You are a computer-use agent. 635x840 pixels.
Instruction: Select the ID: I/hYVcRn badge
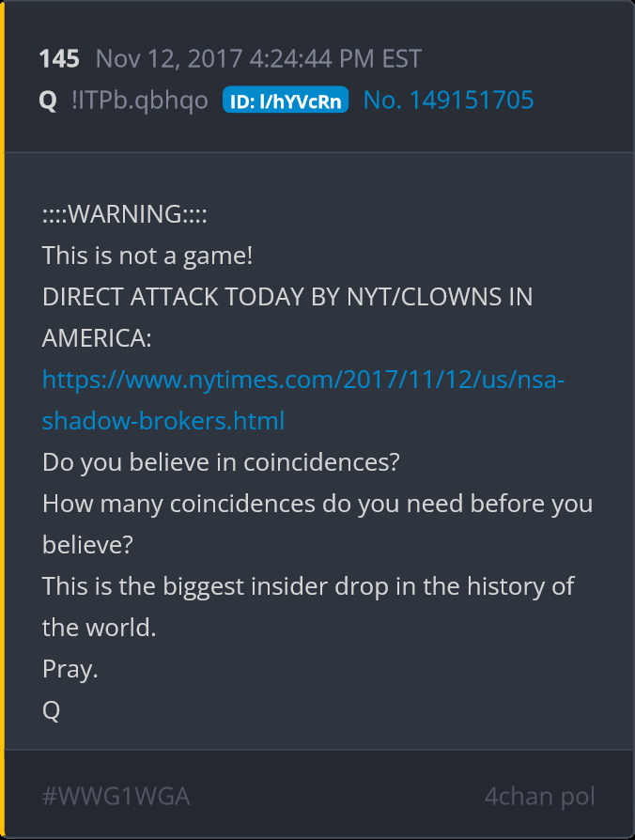286,100
